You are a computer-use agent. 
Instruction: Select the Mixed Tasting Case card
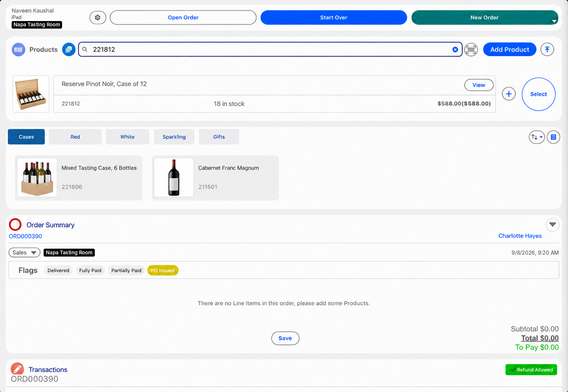click(79, 178)
